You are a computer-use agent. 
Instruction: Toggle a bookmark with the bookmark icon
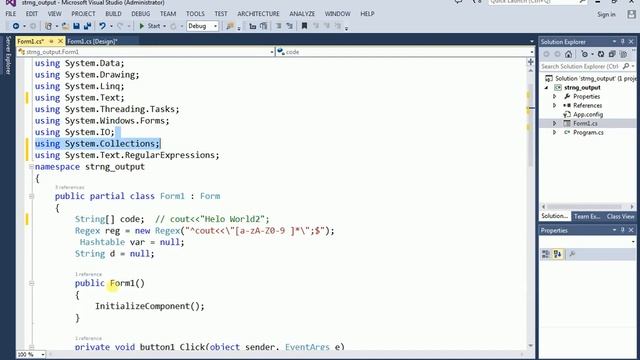304,26
